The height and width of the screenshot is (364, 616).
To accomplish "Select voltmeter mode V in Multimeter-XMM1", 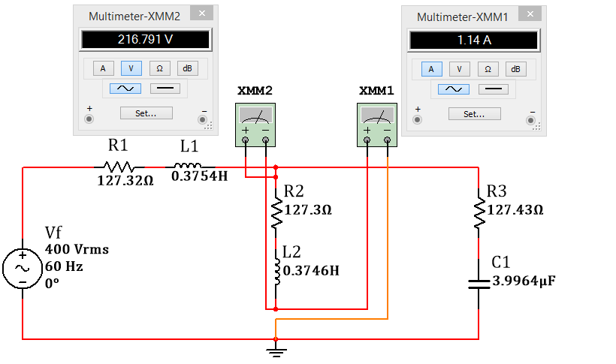I will click(x=460, y=69).
